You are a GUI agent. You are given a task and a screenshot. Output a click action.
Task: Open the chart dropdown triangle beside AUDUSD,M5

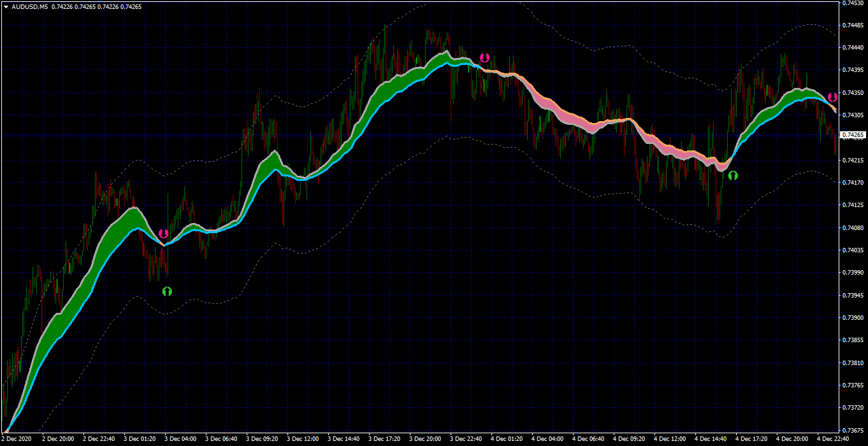click(6, 6)
